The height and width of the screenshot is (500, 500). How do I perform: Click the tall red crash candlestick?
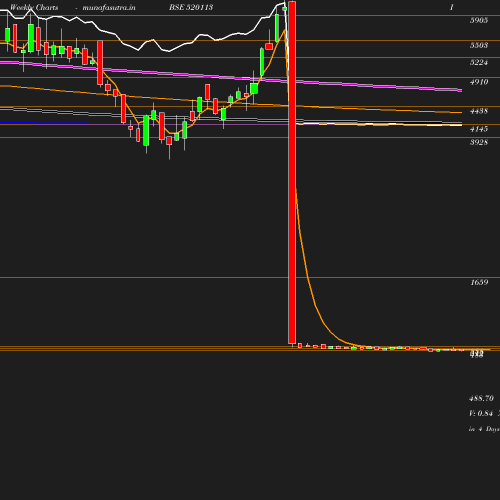[x=292, y=172]
